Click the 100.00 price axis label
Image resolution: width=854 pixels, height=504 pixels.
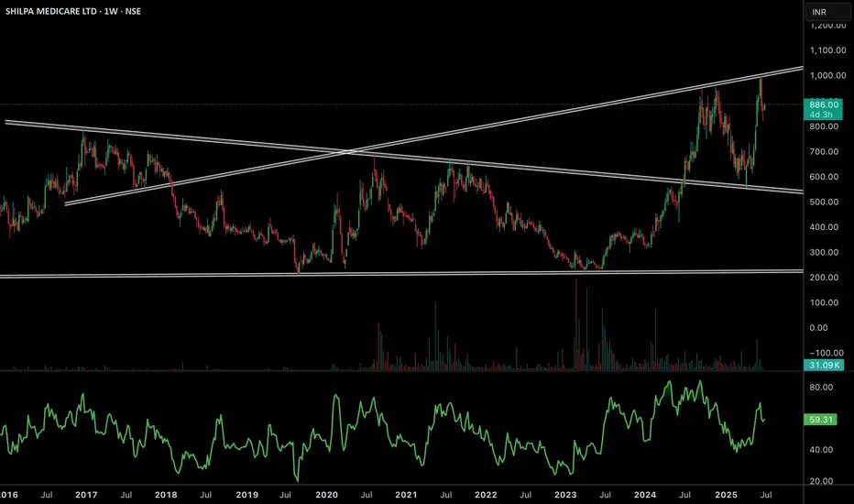824,302
